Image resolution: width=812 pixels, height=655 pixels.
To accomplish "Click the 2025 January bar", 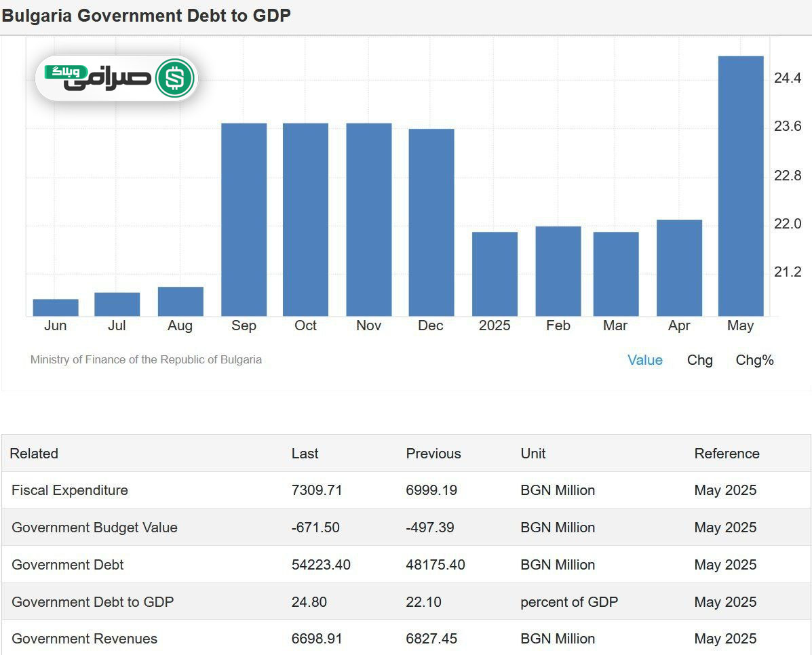I will click(495, 274).
